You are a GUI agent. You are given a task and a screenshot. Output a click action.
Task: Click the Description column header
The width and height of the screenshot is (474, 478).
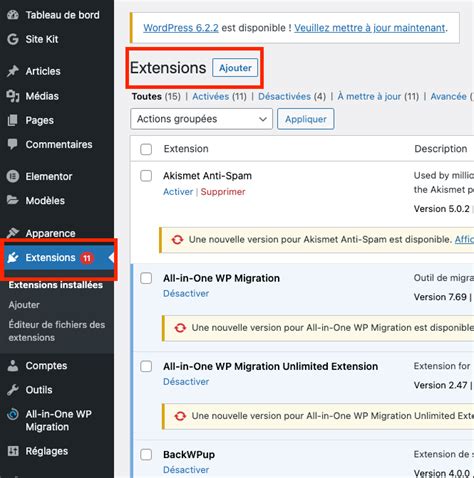pyautogui.click(x=441, y=149)
